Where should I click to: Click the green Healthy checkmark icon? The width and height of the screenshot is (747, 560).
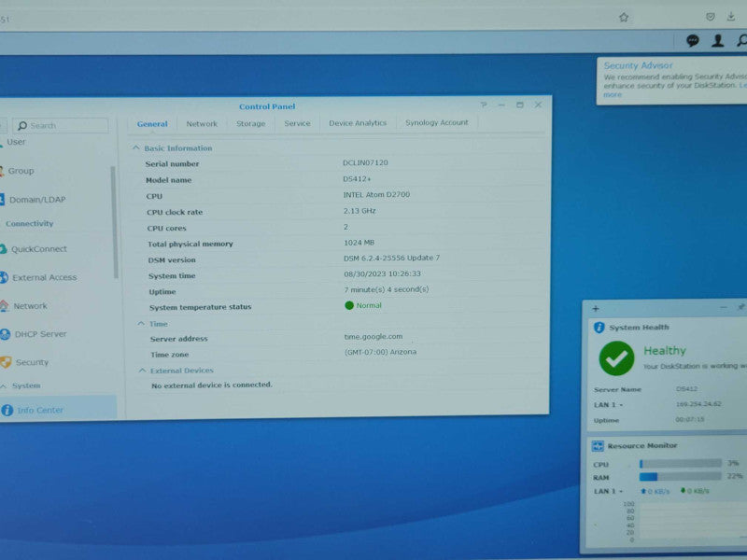coord(616,358)
